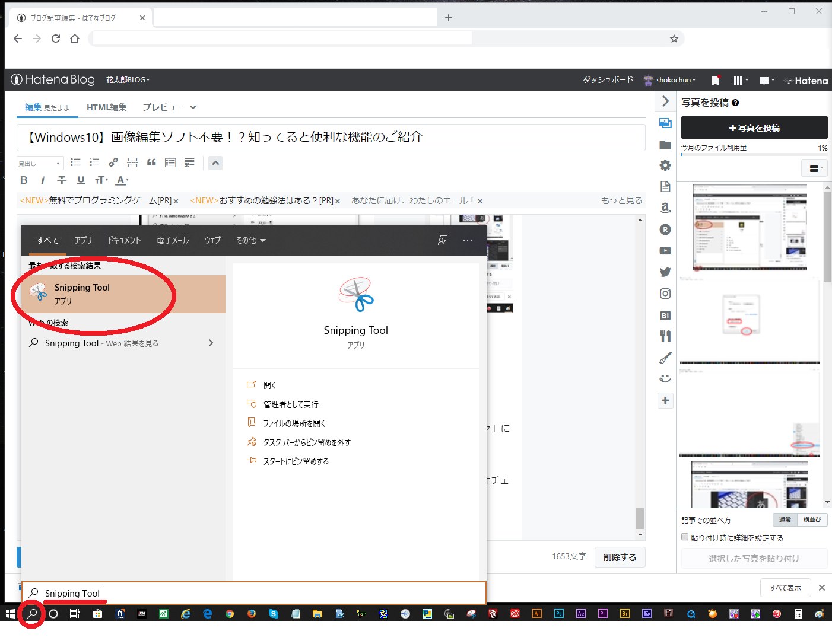Click the numbered list icon

click(94, 162)
